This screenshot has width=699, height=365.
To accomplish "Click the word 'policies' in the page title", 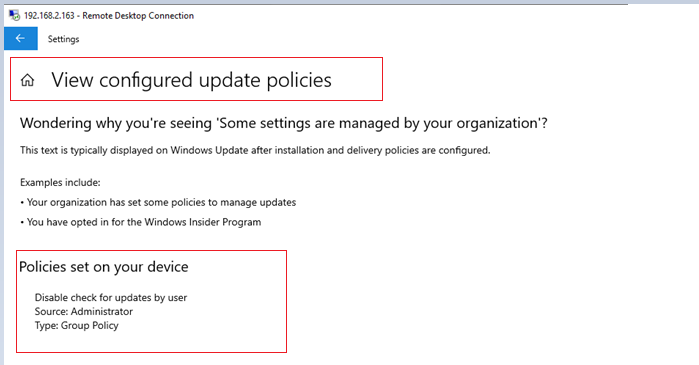I will pos(299,81).
